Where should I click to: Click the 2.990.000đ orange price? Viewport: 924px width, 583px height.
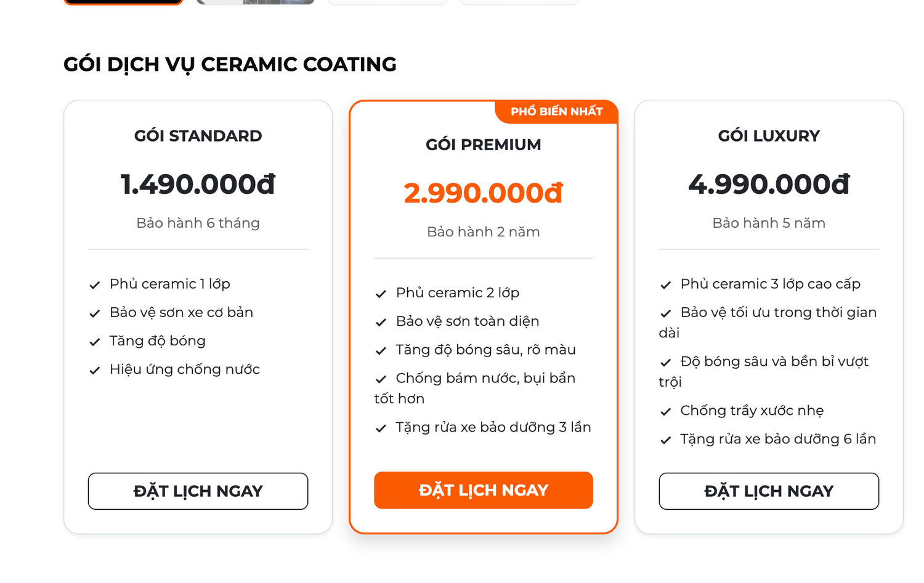point(484,193)
